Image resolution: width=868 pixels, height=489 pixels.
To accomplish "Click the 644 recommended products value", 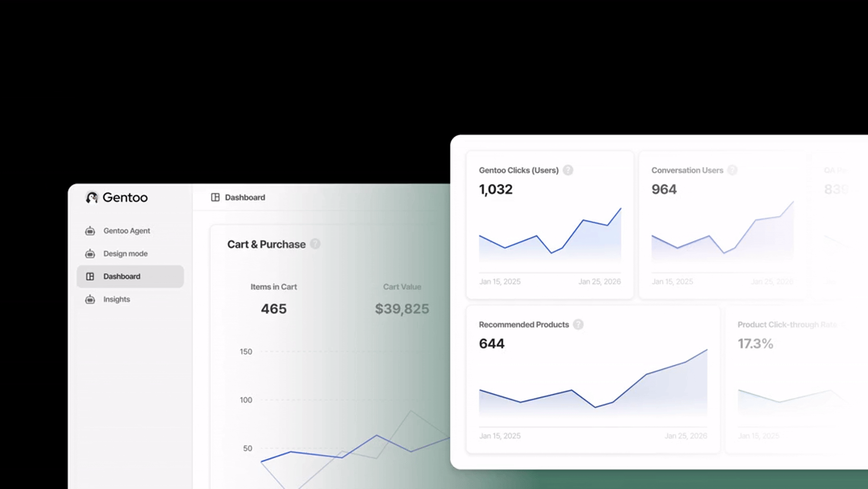I will pyautogui.click(x=491, y=344).
